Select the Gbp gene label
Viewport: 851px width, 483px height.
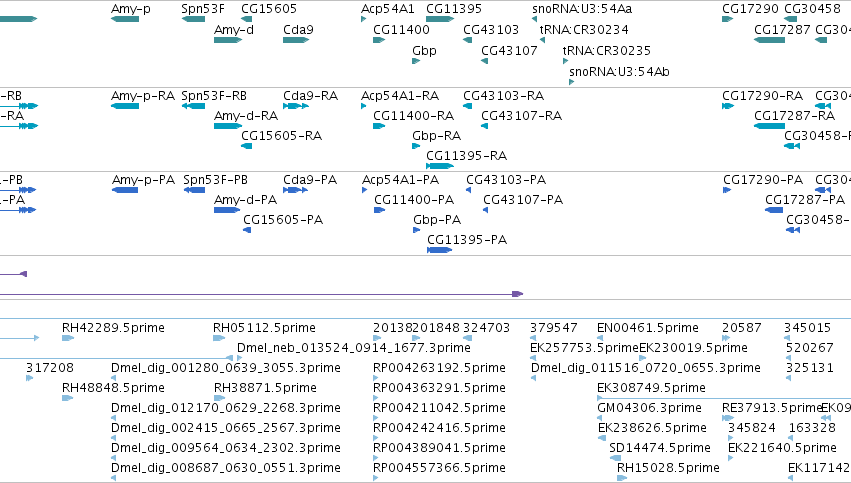[424, 50]
